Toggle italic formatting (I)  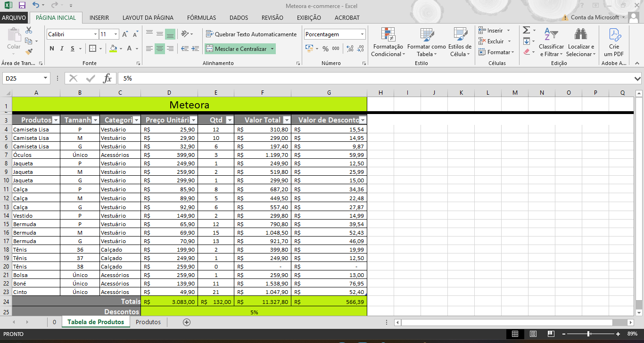coord(62,49)
